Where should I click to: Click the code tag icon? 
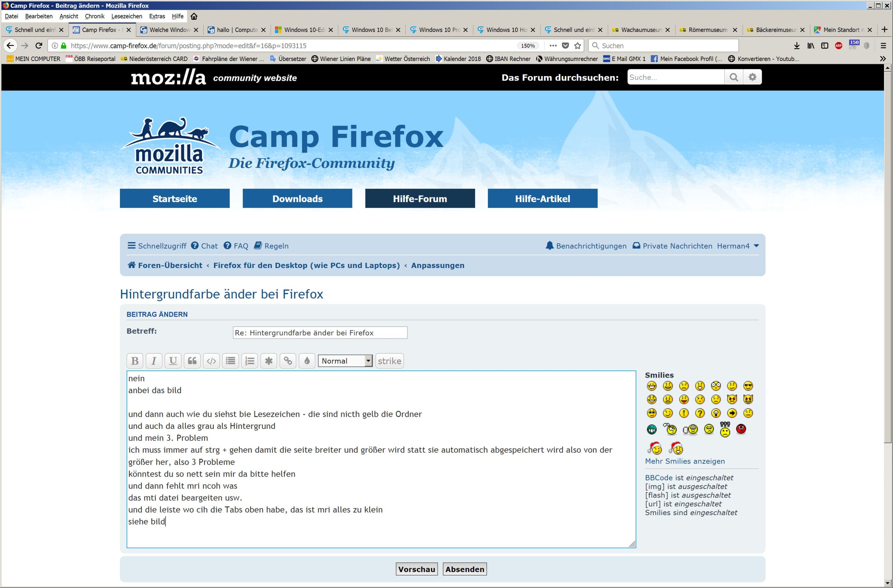[x=211, y=361]
